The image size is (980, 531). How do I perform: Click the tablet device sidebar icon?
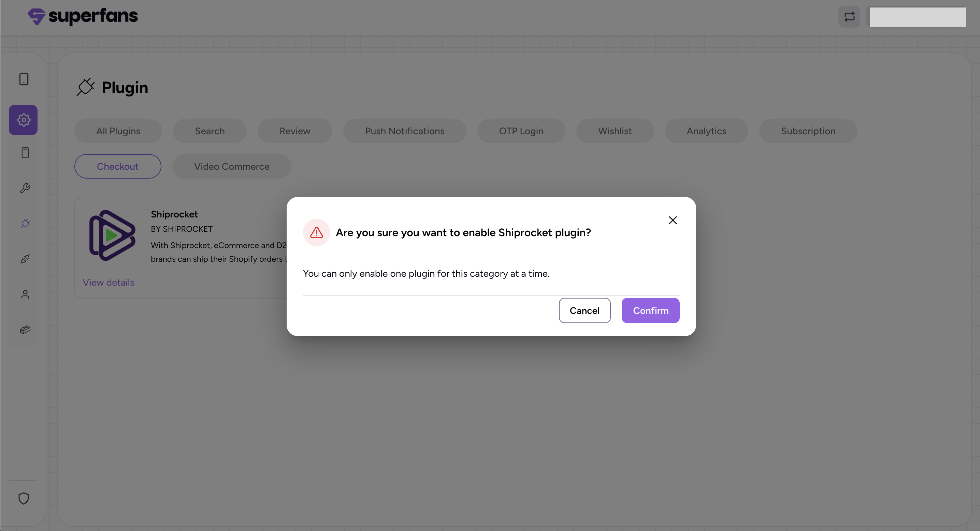[24, 79]
